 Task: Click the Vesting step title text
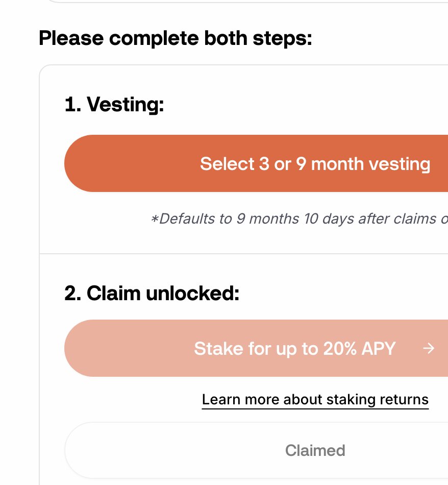click(114, 104)
